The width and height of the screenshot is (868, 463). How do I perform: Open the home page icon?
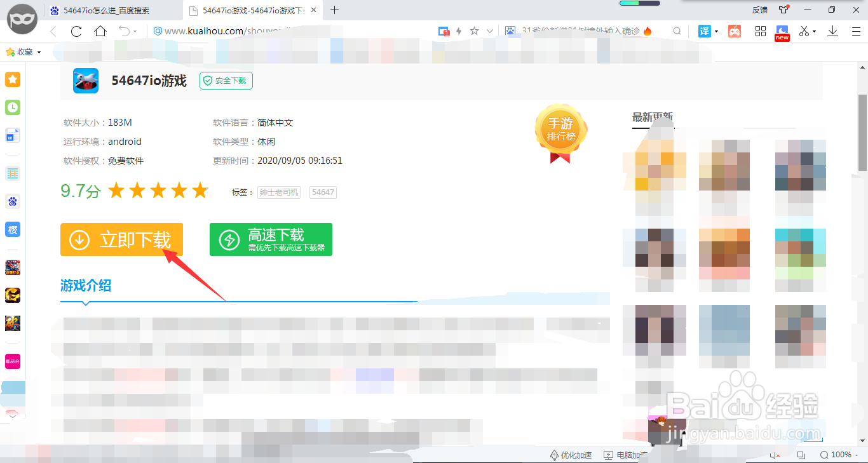pos(100,31)
